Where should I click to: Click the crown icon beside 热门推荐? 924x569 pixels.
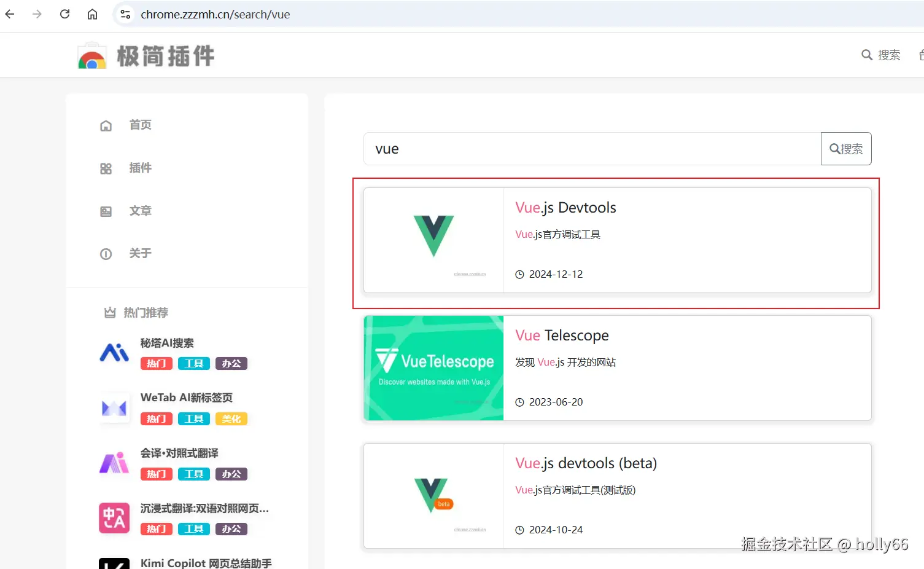pos(110,313)
